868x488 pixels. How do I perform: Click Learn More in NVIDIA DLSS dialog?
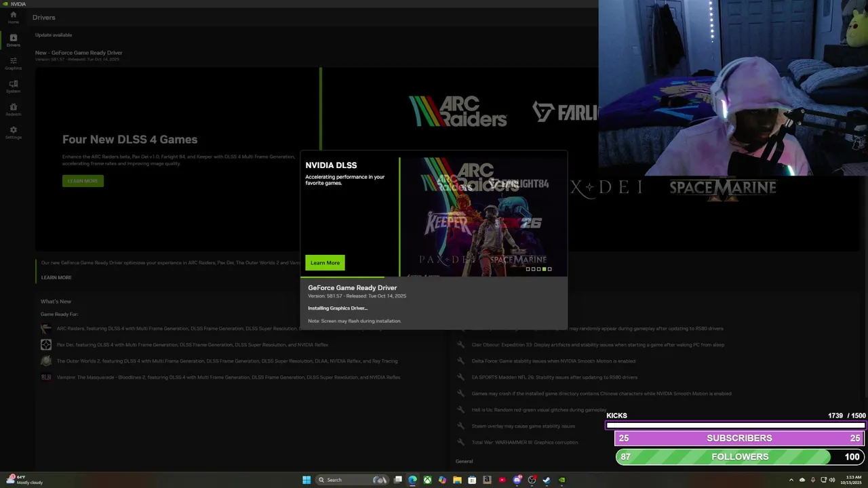(325, 263)
